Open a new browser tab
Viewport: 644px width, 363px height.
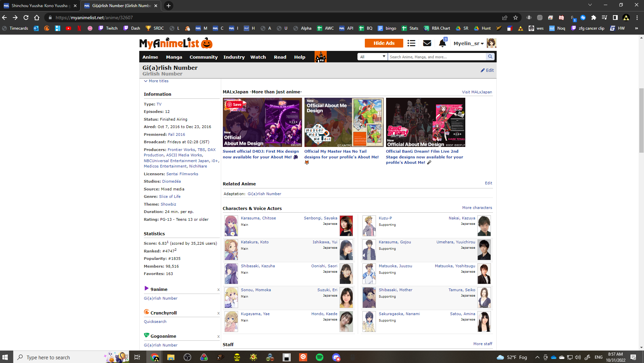[x=168, y=6]
